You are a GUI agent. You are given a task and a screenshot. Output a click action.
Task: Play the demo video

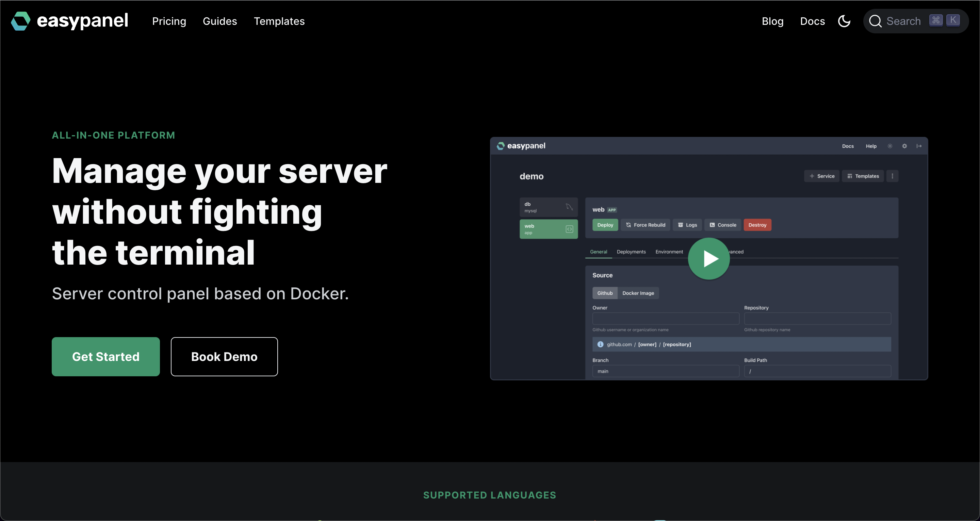709,258
